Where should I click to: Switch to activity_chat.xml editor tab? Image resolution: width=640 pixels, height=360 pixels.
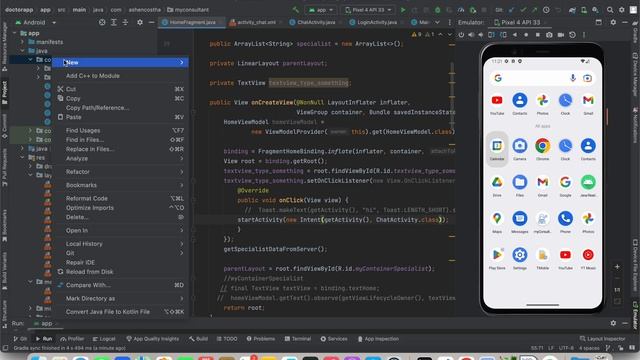tap(256, 22)
